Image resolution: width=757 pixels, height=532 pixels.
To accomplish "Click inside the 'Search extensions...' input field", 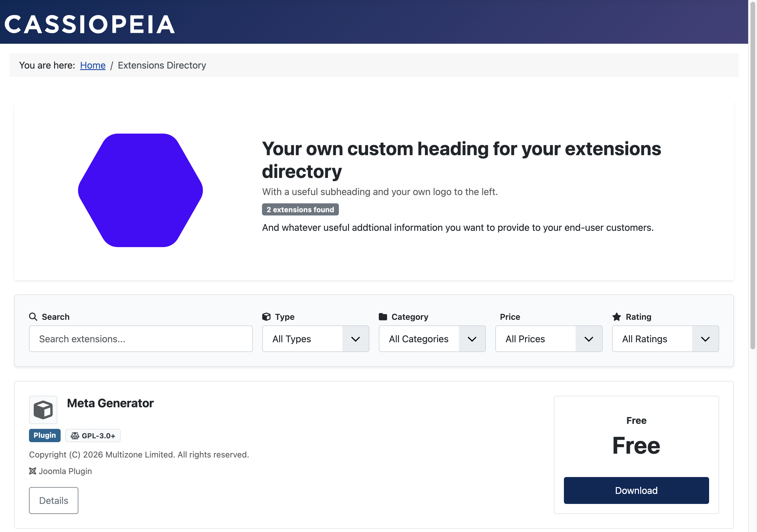I will pyautogui.click(x=140, y=338).
